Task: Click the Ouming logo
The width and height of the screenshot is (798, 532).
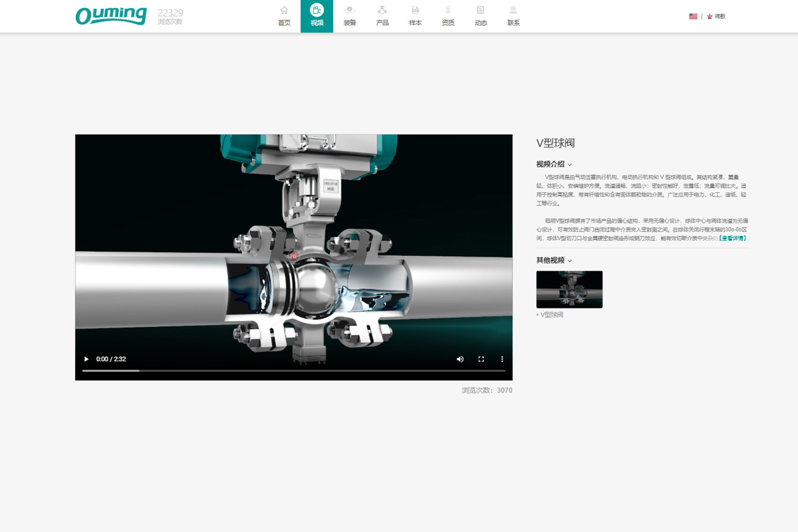Action: tap(110, 15)
